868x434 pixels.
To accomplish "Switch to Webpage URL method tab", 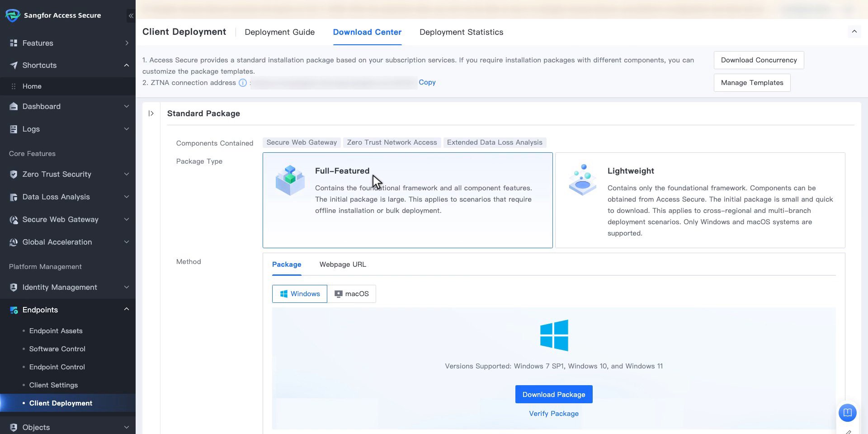I will (x=343, y=264).
